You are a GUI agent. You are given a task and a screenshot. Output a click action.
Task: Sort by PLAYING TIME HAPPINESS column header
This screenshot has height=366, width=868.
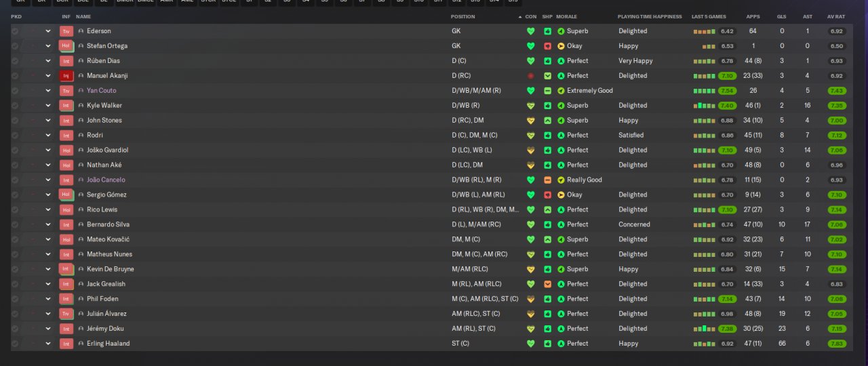650,16
